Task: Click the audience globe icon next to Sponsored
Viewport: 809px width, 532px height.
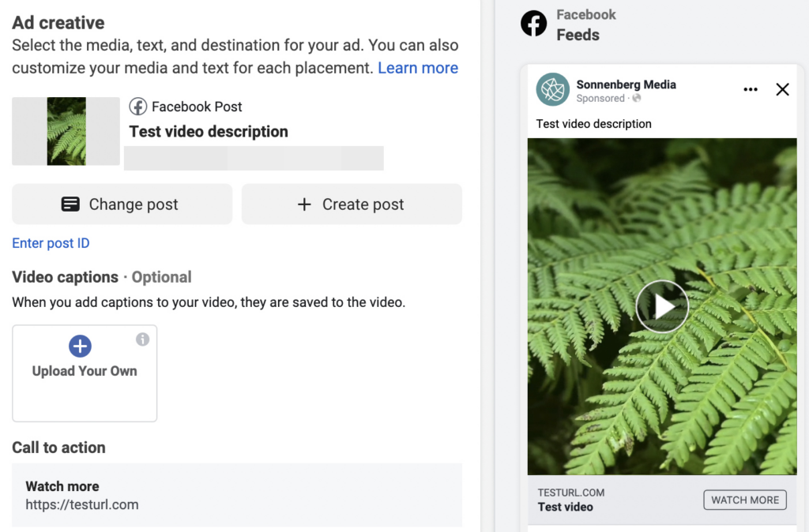Action: 637,99
